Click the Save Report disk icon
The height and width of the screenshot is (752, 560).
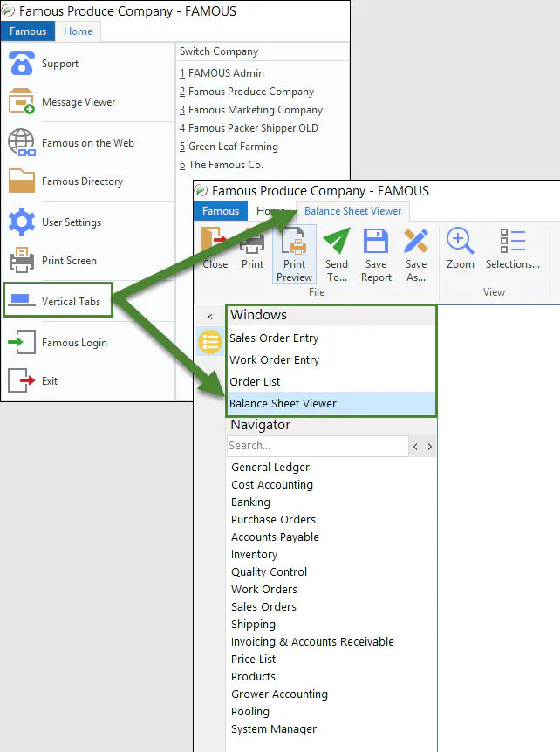pos(376,240)
